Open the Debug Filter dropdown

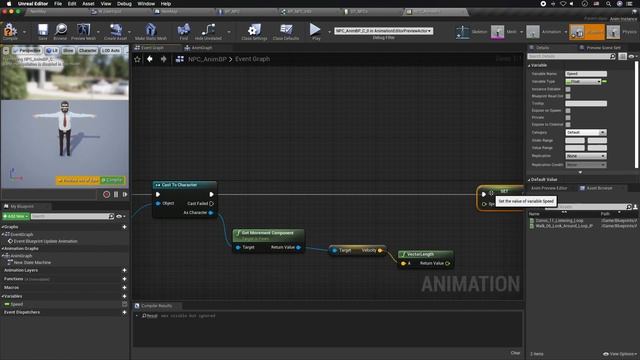[384, 31]
